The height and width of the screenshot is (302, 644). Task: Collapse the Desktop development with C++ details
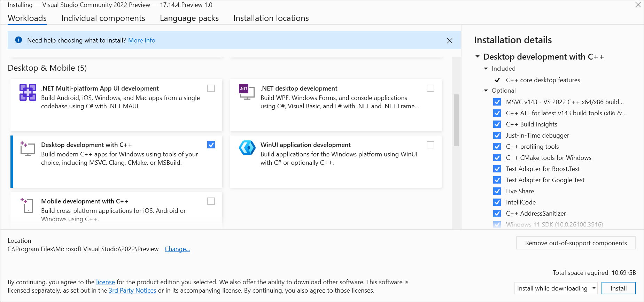478,56
